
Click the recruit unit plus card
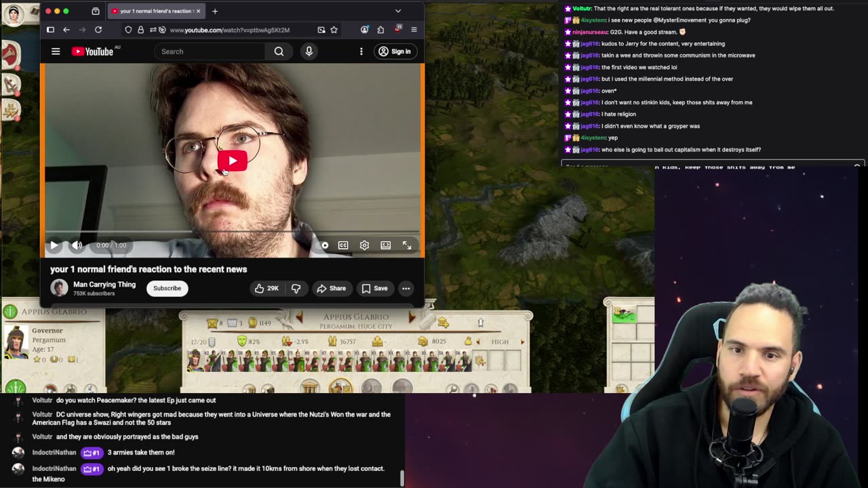pos(481,360)
